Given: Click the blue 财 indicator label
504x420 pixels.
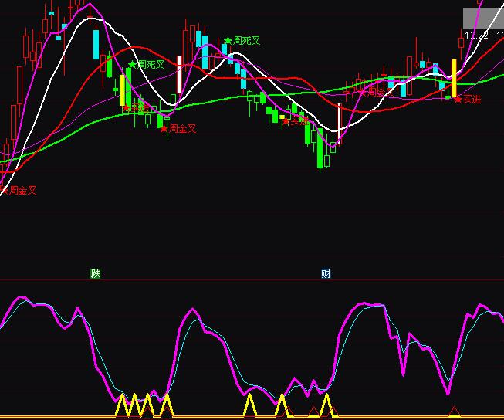Looking at the screenshot, I should [326, 273].
